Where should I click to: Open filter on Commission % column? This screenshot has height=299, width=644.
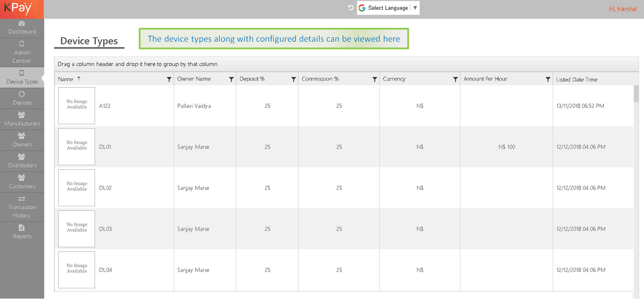[375, 79]
